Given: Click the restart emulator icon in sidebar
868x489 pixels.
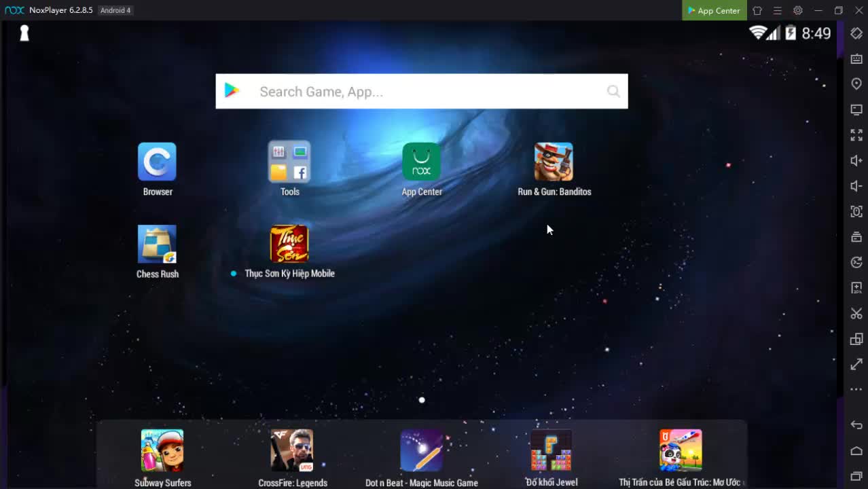Looking at the screenshot, I should point(856,262).
